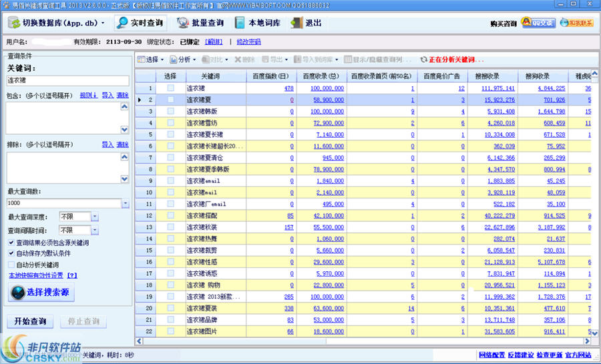The width and height of the screenshot is (601, 364).
Task: Click the 导入到词库 icon
Action: click(x=297, y=59)
